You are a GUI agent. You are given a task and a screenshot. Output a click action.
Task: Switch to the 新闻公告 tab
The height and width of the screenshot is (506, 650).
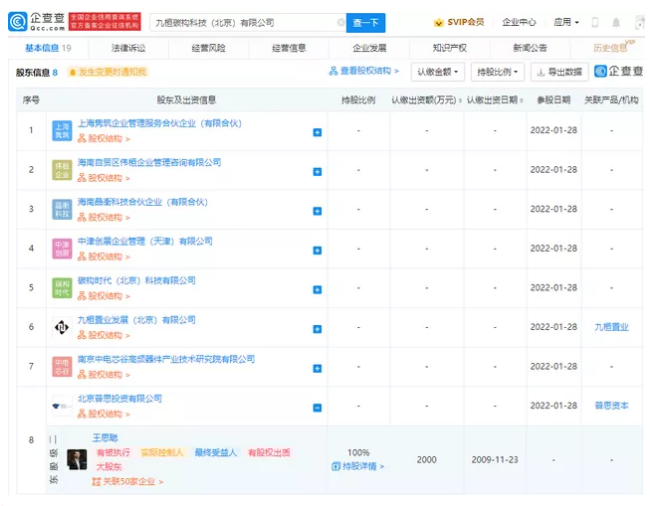(x=530, y=48)
